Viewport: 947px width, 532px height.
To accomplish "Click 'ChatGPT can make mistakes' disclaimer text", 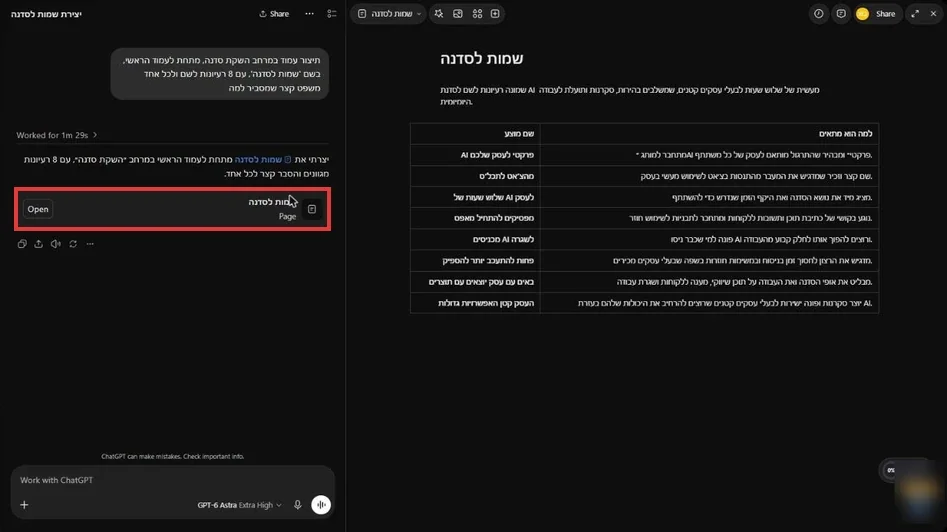I will [x=173, y=457].
